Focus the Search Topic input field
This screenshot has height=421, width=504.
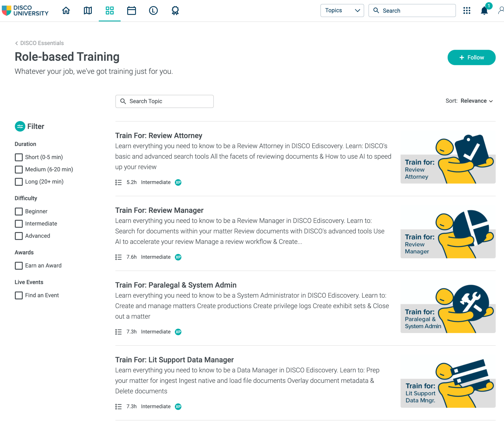click(164, 101)
